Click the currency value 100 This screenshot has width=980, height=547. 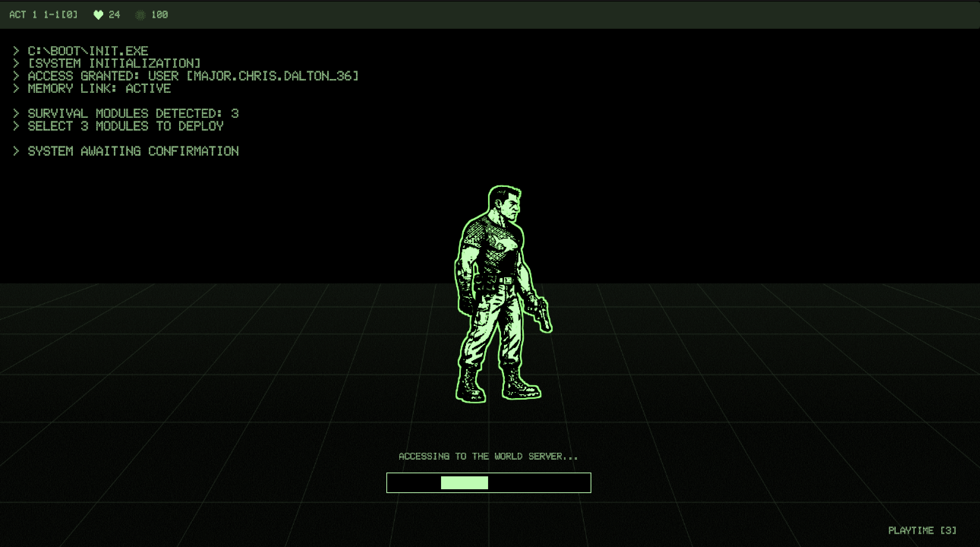[159, 15]
